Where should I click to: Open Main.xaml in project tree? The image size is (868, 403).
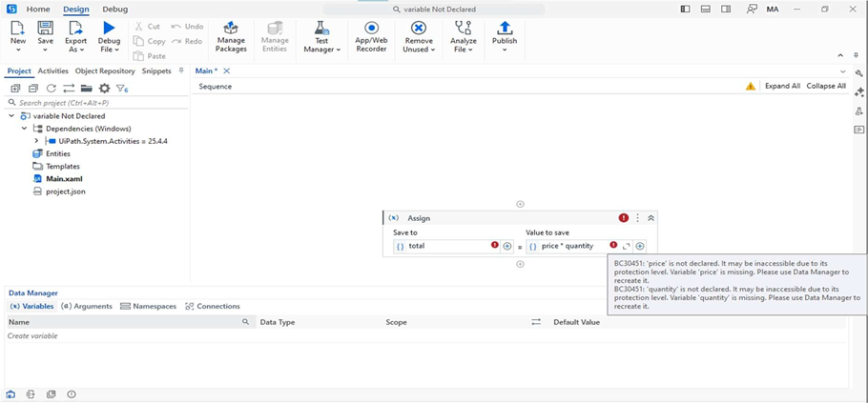[x=63, y=179]
